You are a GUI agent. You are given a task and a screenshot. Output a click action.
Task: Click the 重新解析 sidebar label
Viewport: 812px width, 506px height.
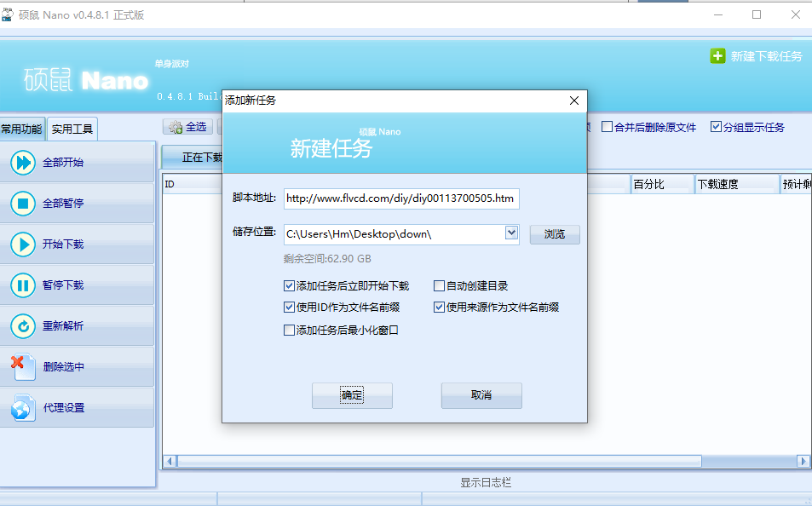point(63,326)
